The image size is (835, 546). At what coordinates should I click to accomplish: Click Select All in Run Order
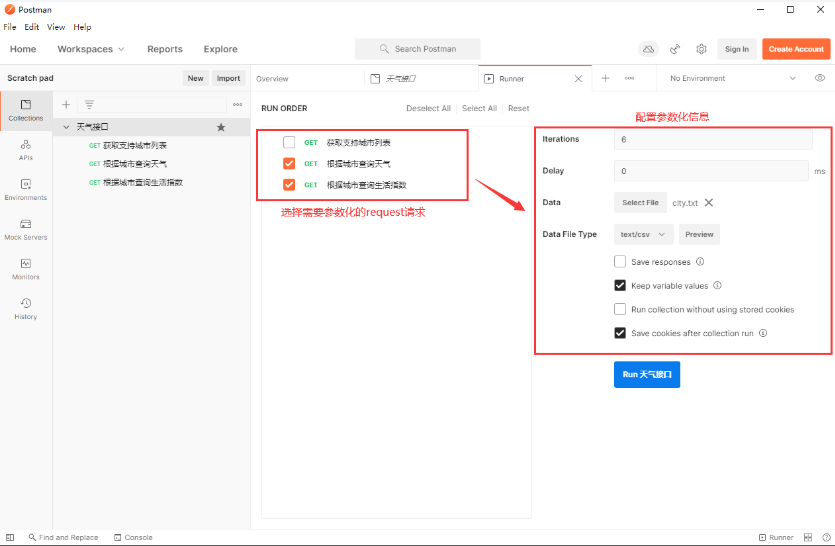click(x=479, y=108)
